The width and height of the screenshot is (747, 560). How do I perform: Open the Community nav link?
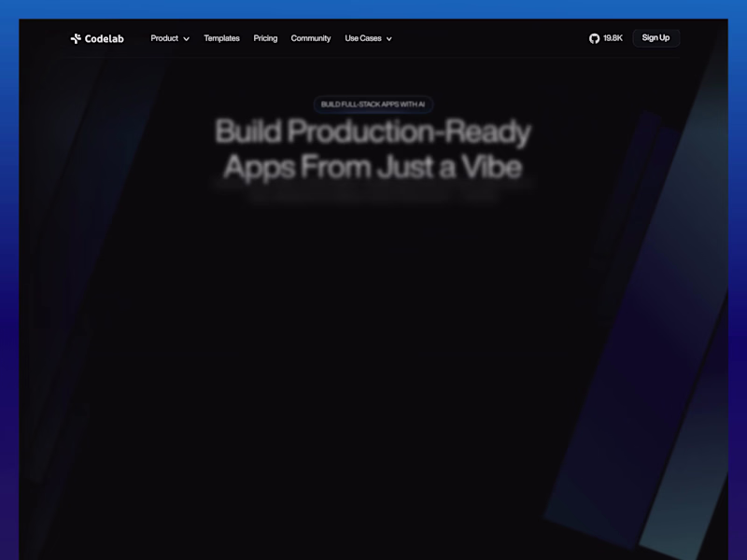pos(311,38)
